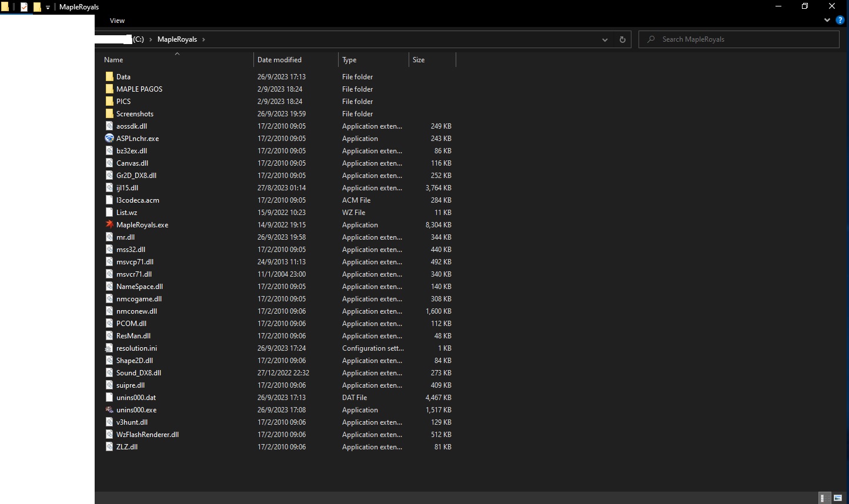Click the Properties icon in title bar
Screen dimensions: 849x504
(x=24, y=7)
